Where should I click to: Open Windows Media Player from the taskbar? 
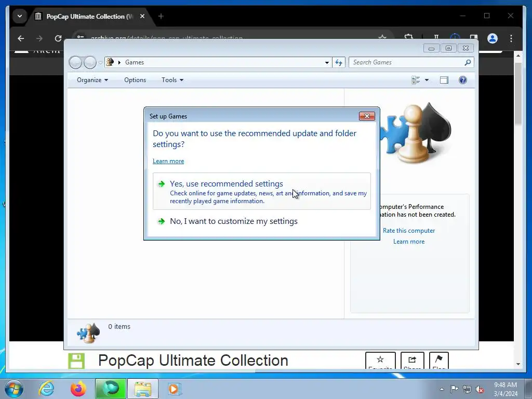[x=175, y=389]
